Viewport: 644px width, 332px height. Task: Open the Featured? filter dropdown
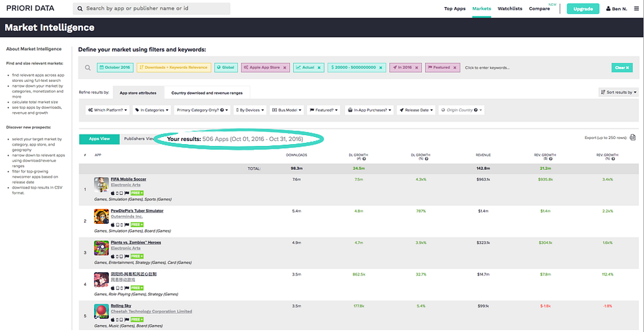[324, 110]
